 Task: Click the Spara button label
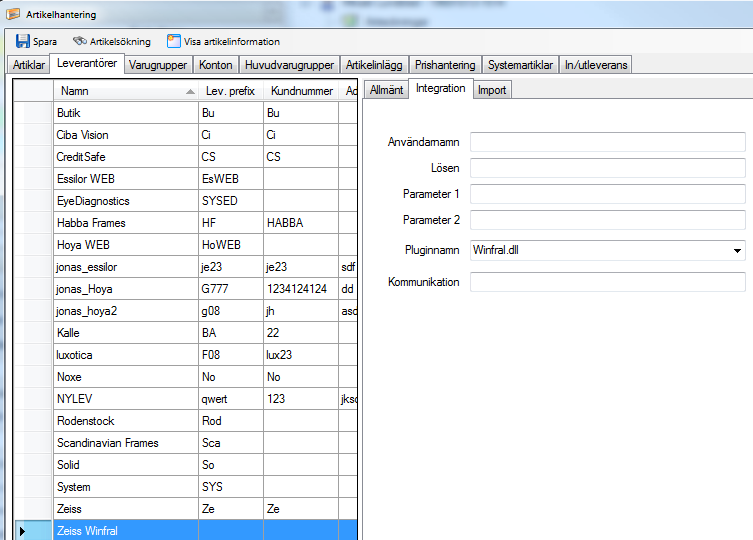45,42
